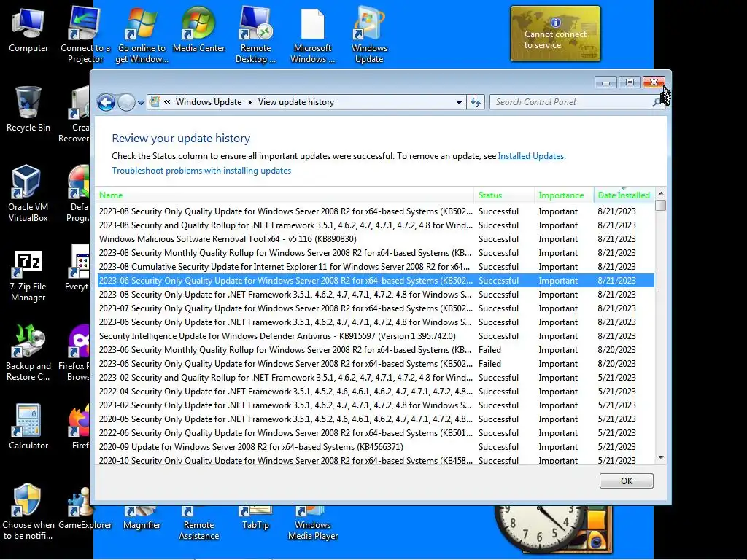Open the Installed Updates link
The width and height of the screenshot is (747, 560).
(531, 156)
